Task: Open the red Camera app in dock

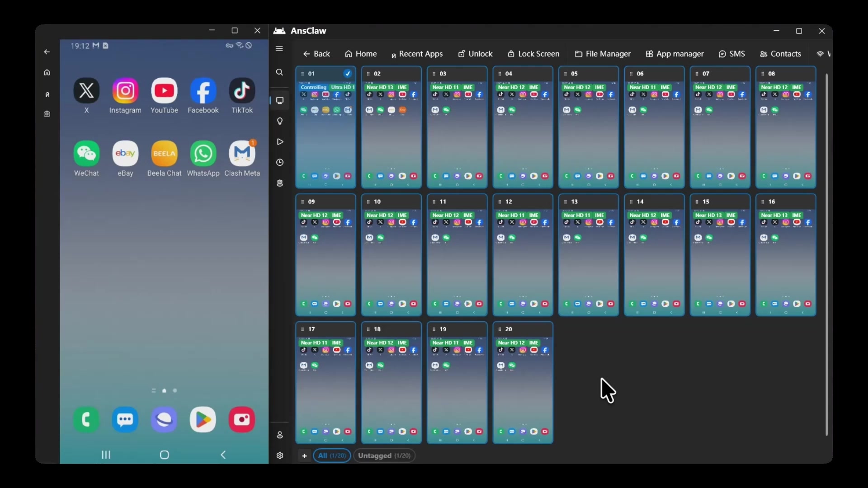Action: pos(242,419)
